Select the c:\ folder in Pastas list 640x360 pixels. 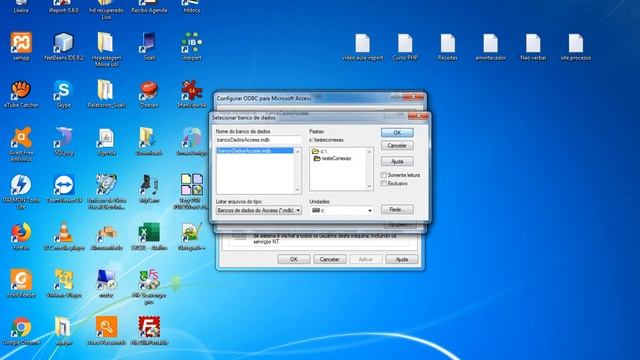point(319,151)
